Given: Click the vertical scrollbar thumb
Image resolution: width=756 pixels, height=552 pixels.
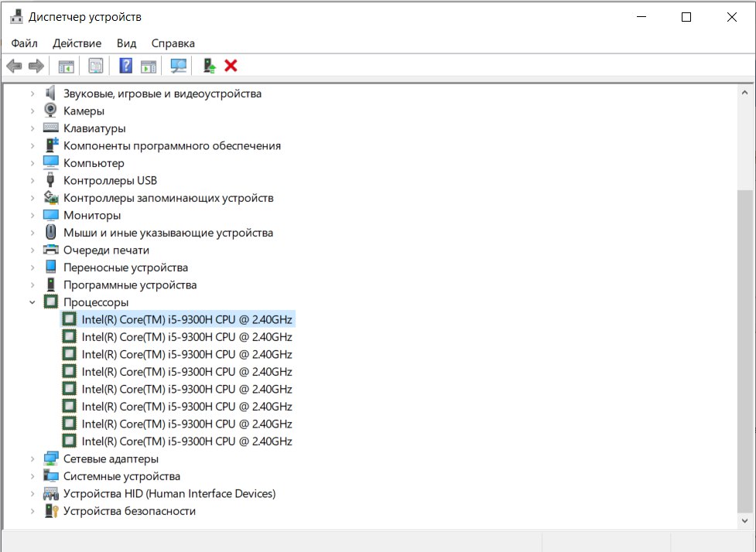Looking at the screenshot, I should (744, 352).
